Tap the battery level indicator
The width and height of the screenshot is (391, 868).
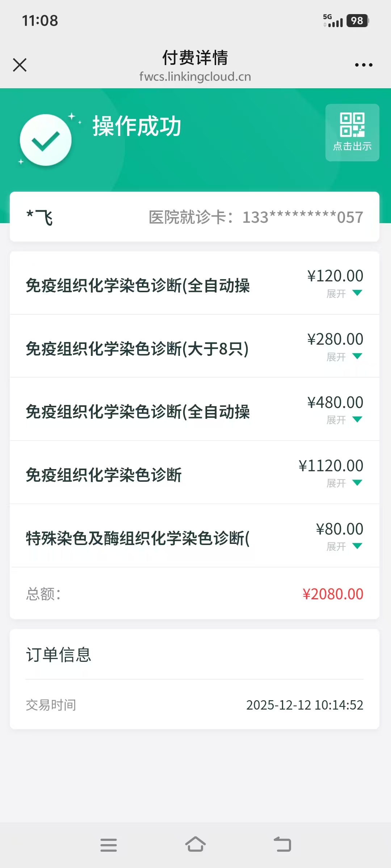(357, 21)
